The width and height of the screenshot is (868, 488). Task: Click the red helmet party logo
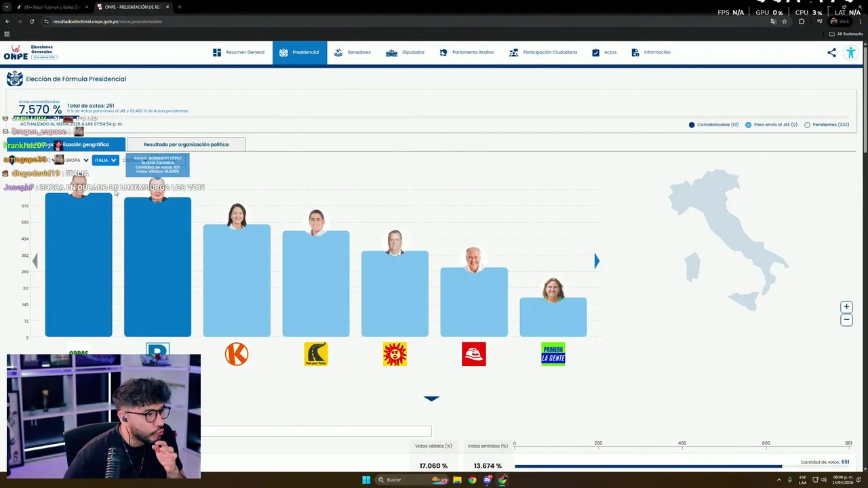pyautogui.click(x=474, y=354)
